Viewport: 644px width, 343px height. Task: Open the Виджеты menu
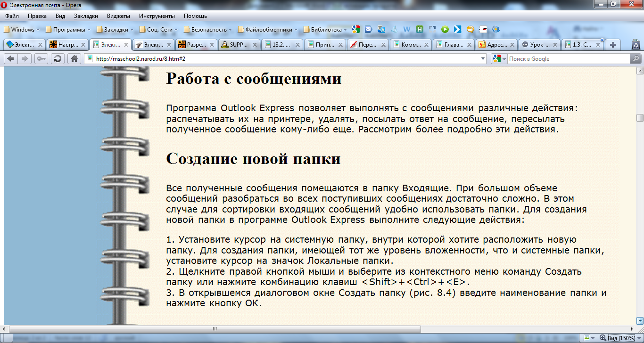click(x=119, y=16)
